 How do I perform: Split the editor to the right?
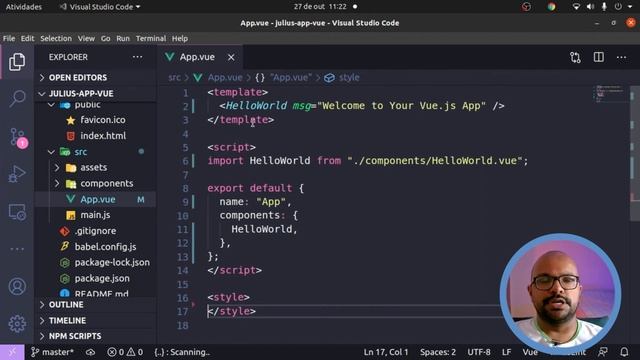point(598,57)
